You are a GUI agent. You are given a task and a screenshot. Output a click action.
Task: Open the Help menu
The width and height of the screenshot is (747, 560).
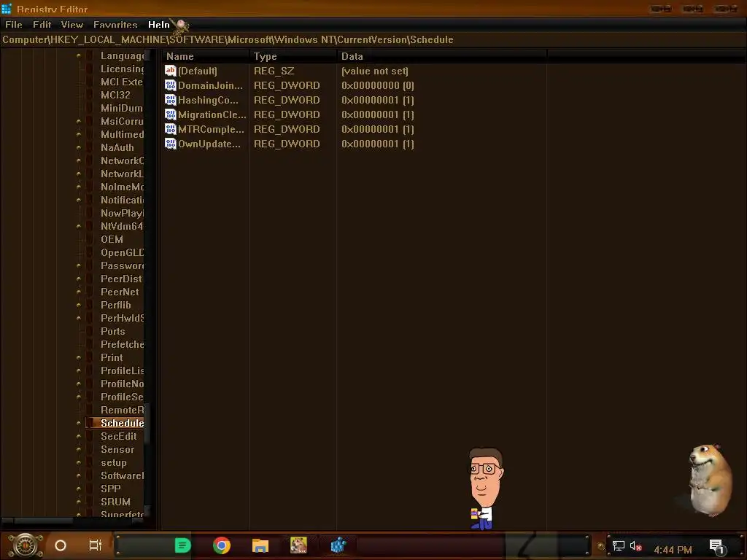tap(158, 25)
